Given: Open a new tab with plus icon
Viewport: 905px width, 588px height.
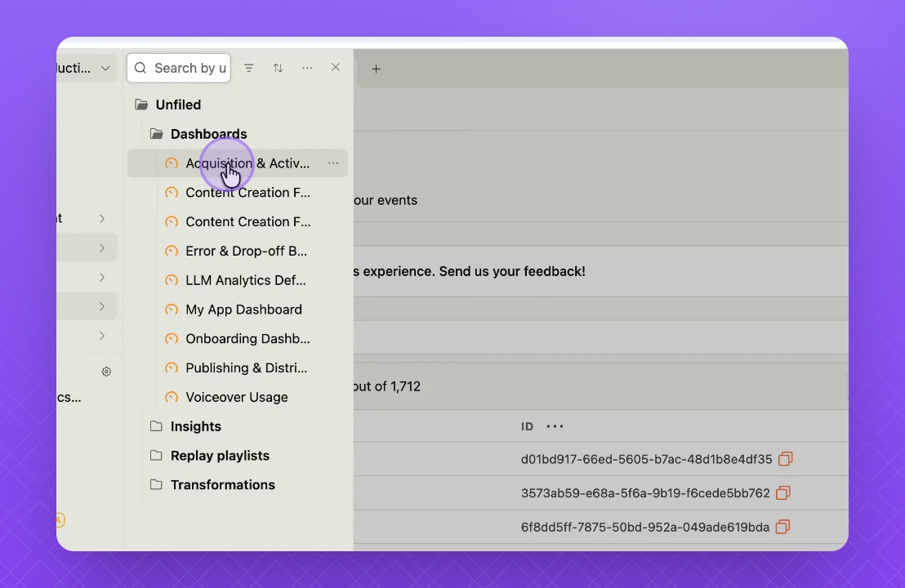Looking at the screenshot, I should pyautogui.click(x=377, y=69).
